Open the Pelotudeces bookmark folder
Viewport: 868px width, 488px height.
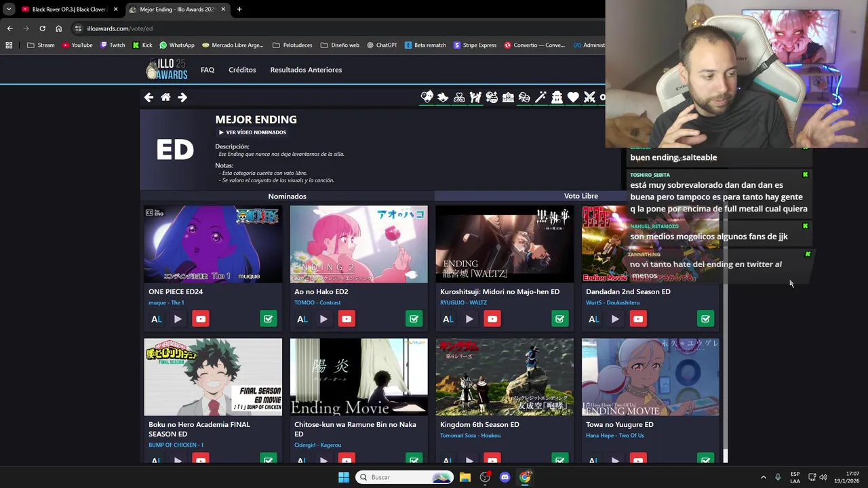coord(292,45)
